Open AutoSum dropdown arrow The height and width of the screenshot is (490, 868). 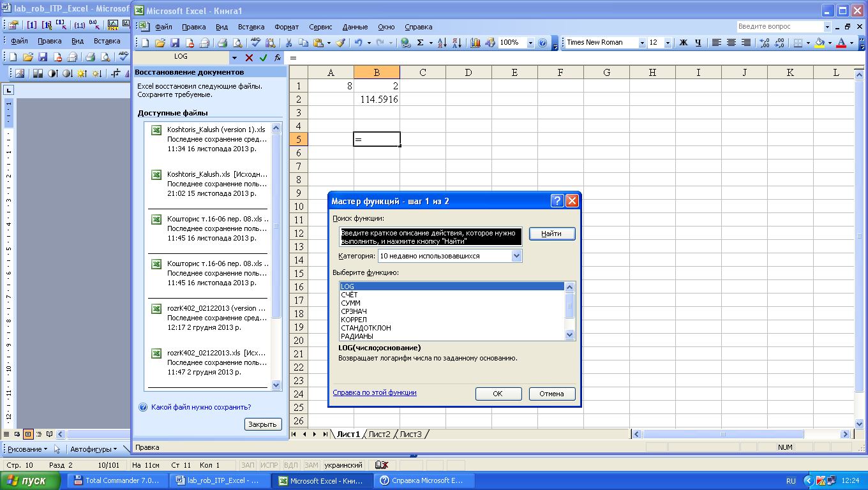(430, 43)
